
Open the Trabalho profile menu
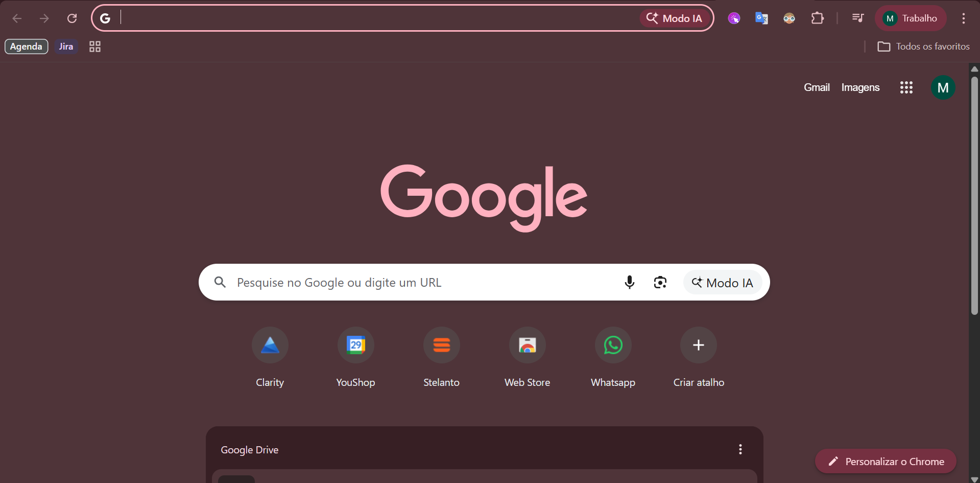[x=911, y=18]
